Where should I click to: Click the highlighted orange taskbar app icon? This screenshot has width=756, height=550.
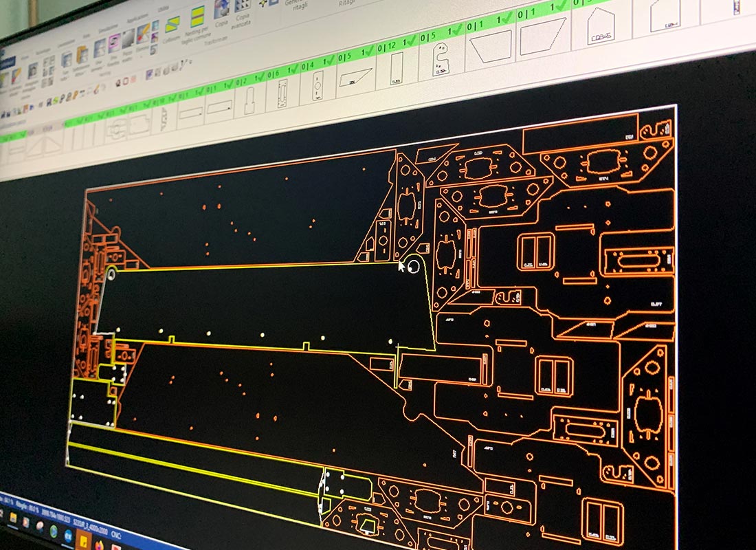pos(83,540)
